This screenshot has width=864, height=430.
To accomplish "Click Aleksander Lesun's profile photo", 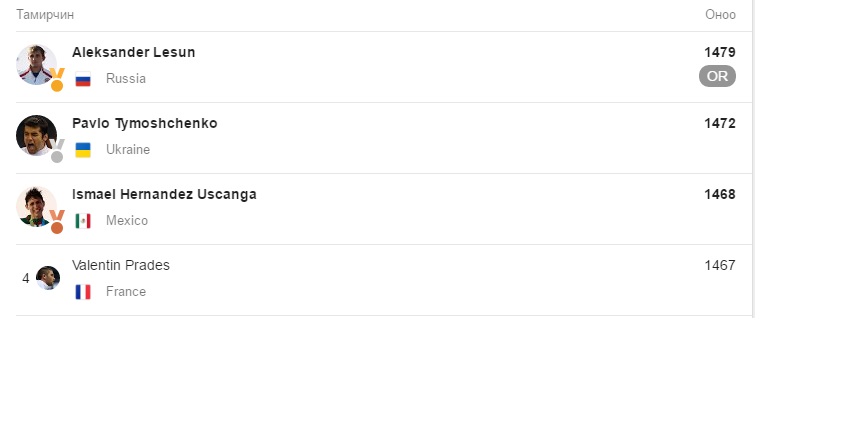I will (x=36, y=64).
